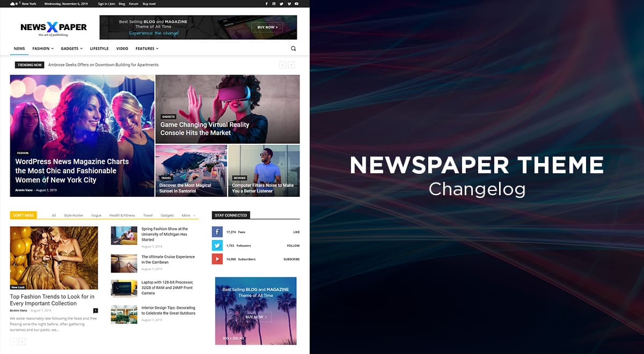
Task: Expand the Features menu dropdown
Action: point(147,49)
